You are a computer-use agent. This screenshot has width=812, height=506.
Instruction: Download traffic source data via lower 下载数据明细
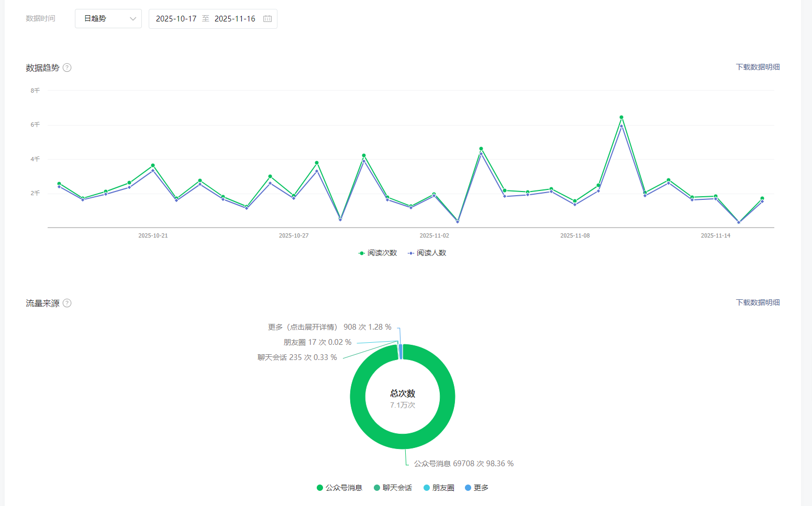(758, 302)
